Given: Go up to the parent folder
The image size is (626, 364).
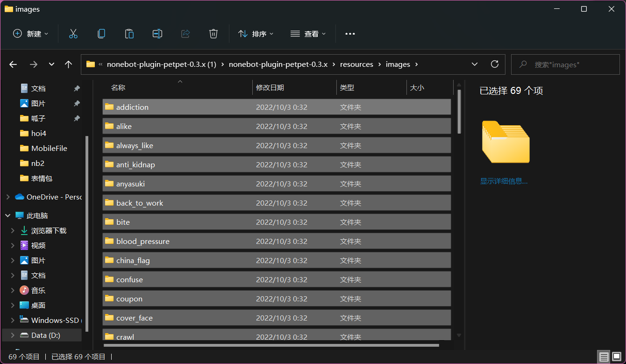Looking at the screenshot, I should tap(68, 64).
